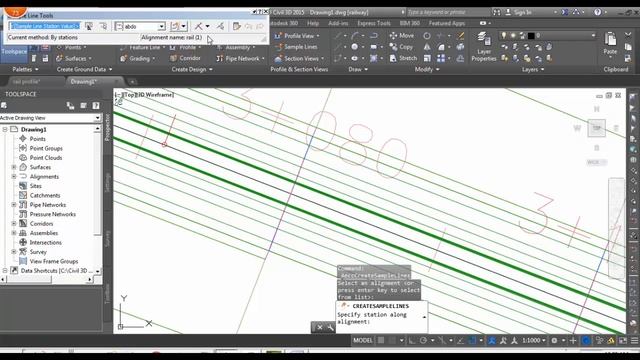This screenshot has height=360, width=640.
Task: Expand the Create Ground Data panel
Action: pyautogui.click(x=84, y=69)
